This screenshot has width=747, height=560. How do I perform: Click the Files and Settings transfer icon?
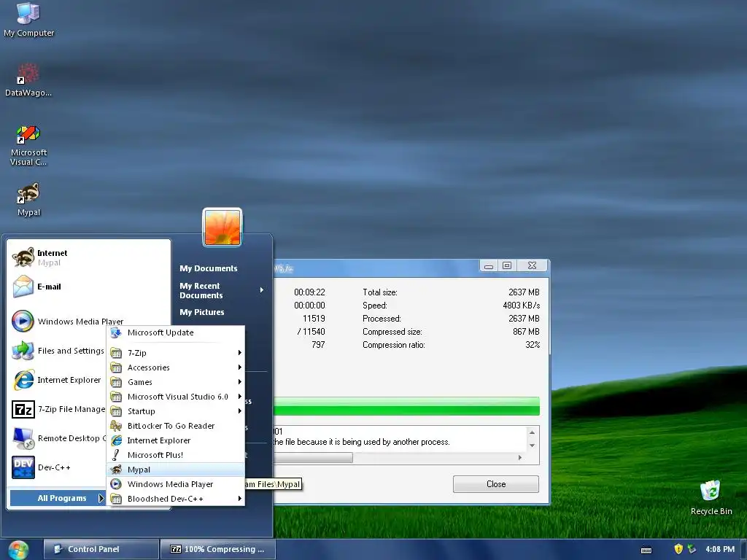click(23, 351)
